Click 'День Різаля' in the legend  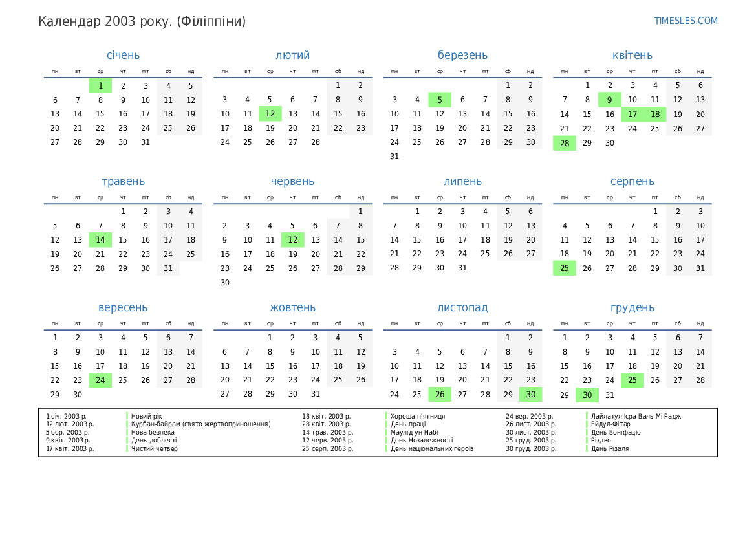[609, 448]
